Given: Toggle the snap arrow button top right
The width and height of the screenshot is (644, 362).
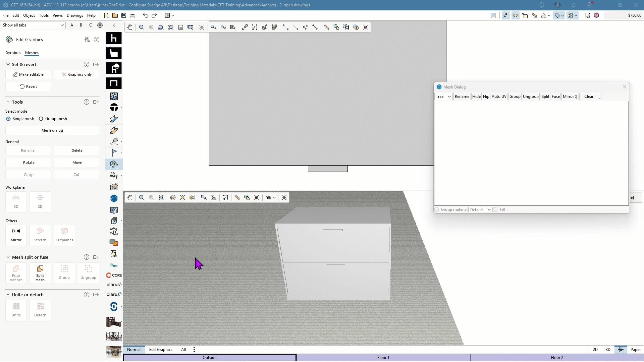Looking at the screenshot, I should [506, 15].
